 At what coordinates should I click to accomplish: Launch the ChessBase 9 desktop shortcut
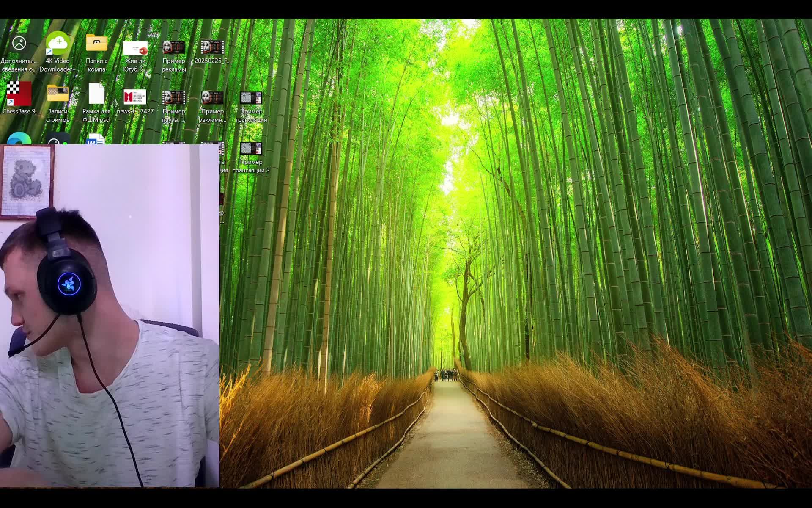pos(19,94)
